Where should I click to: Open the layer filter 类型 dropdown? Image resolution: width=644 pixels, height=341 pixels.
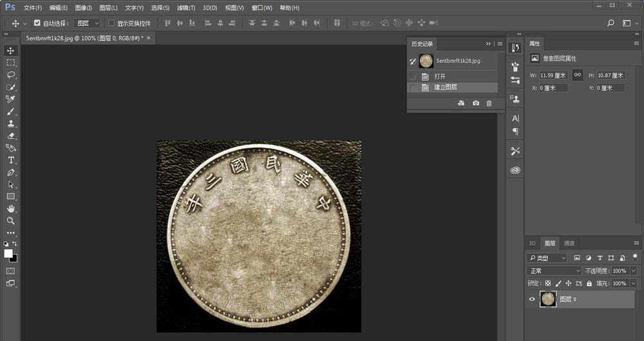click(x=547, y=258)
